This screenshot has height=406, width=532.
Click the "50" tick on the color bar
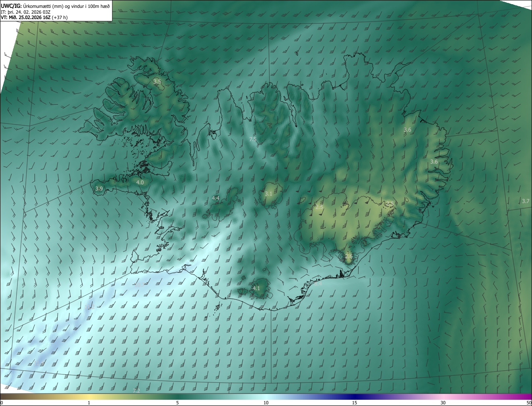coord(529,403)
